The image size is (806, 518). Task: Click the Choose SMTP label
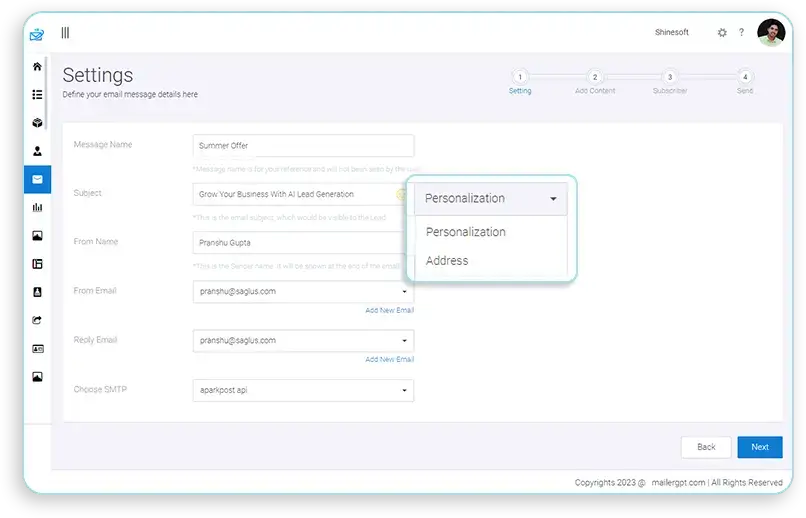tap(100, 390)
